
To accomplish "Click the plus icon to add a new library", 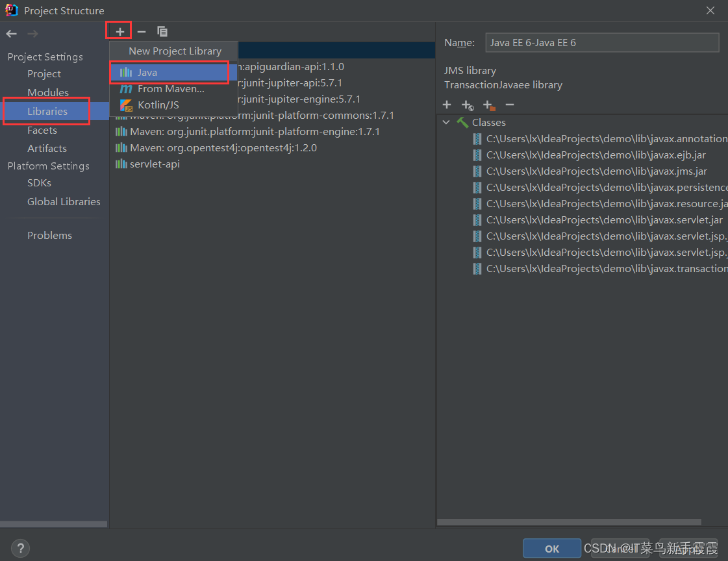I will pos(119,31).
